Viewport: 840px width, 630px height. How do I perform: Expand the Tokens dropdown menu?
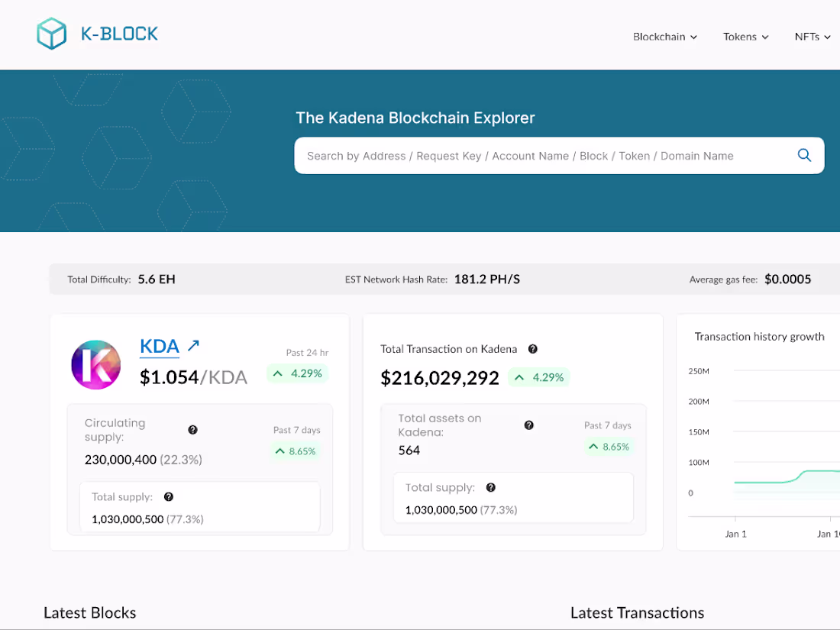(x=746, y=37)
